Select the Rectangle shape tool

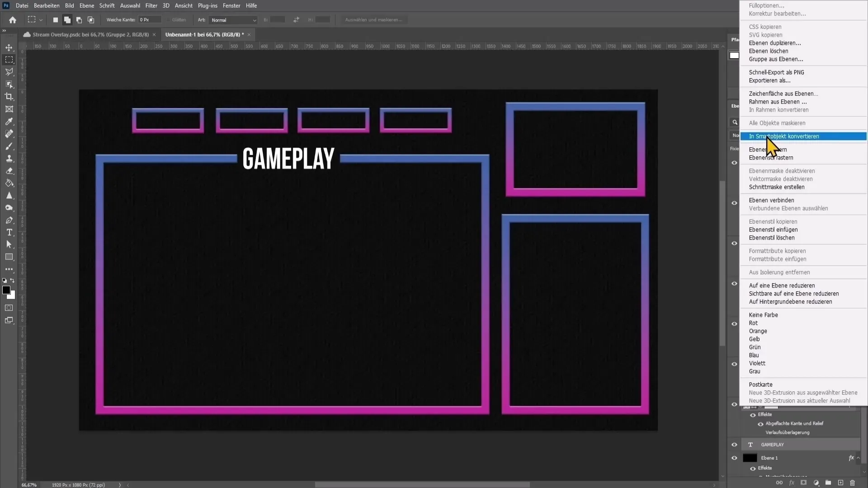pyautogui.click(x=9, y=257)
